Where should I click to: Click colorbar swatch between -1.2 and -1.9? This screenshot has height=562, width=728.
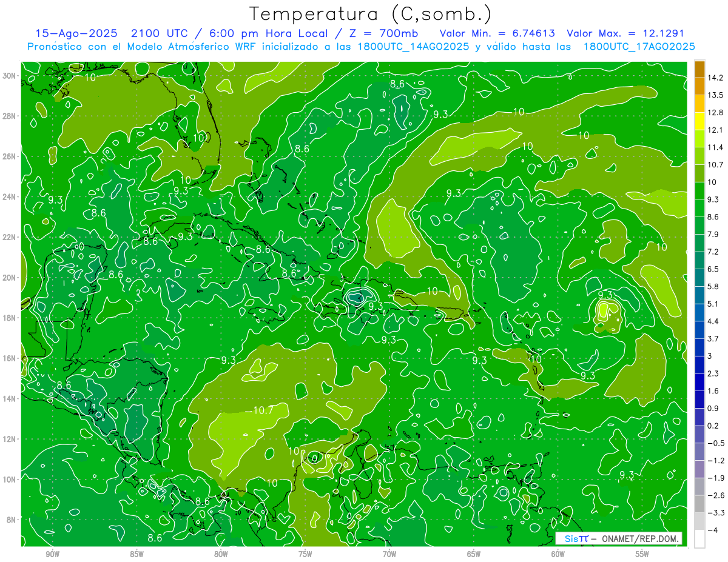pyautogui.click(x=699, y=470)
